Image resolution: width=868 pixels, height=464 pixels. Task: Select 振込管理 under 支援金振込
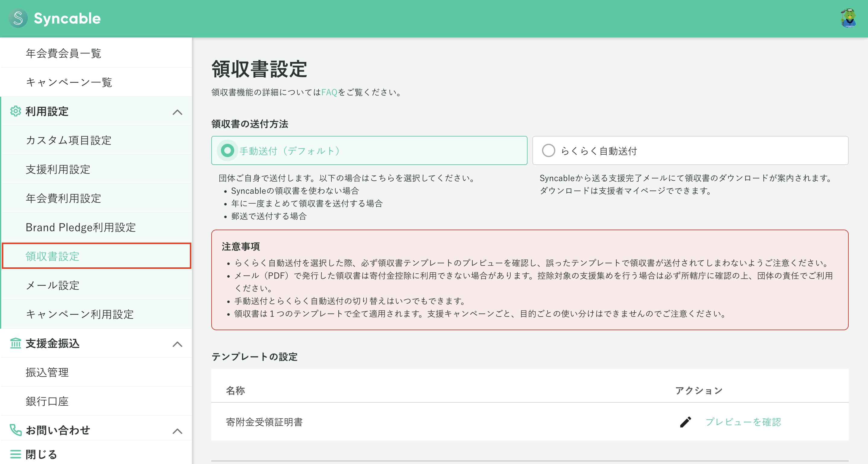coord(47,372)
